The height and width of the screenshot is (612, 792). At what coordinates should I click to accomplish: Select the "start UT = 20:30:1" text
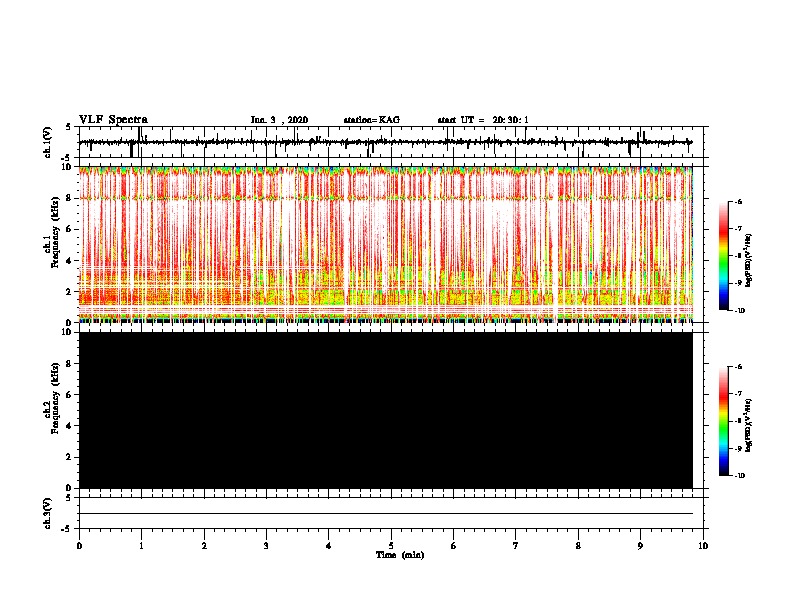point(483,120)
